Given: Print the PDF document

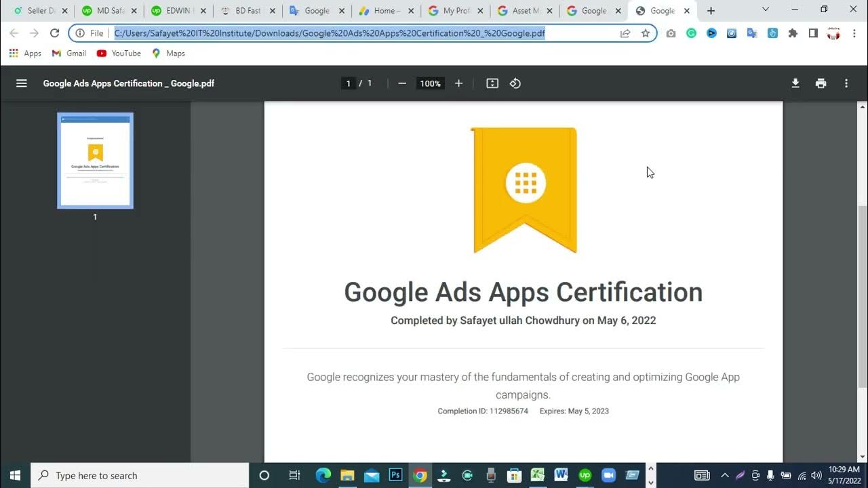Looking at the screenshot, I should tap(821, 83).
